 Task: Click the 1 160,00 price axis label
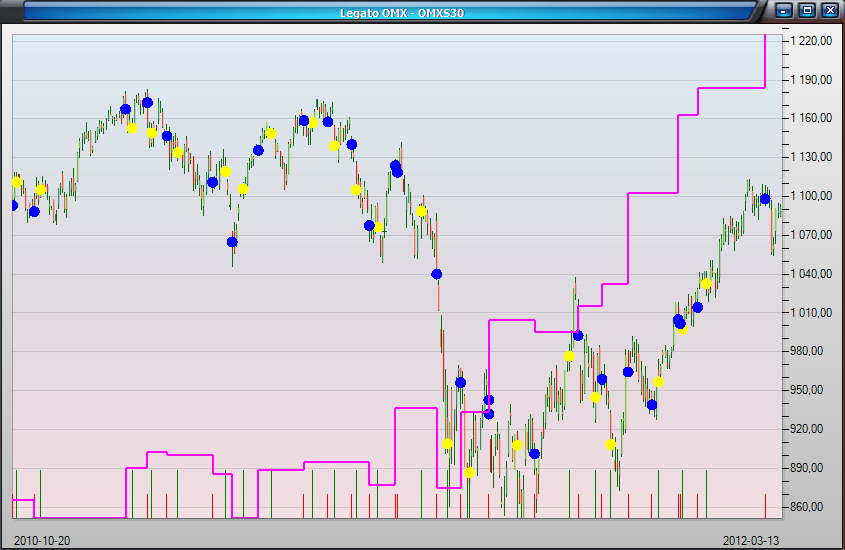click(811, 118)
